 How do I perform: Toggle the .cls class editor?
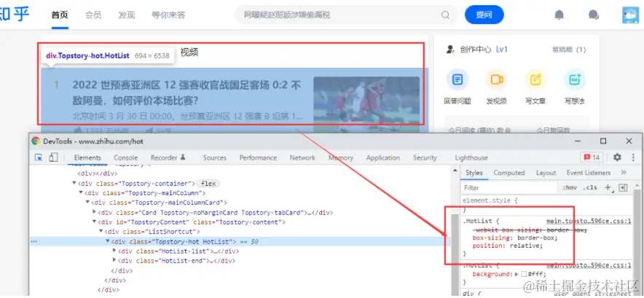(590, 187)
